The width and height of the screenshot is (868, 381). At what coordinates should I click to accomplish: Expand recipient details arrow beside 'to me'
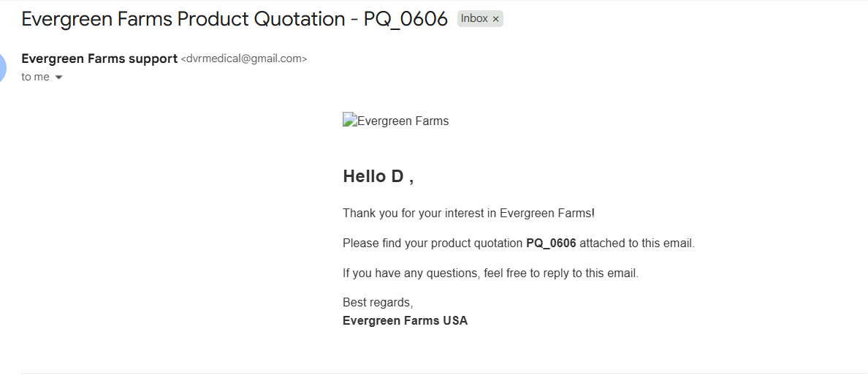point(59,78)
